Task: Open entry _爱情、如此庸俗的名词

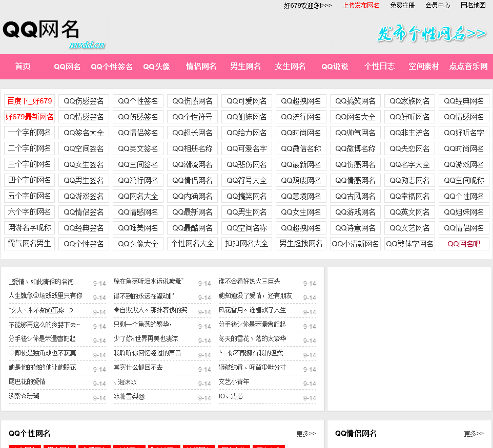Action: pos(41,282)
